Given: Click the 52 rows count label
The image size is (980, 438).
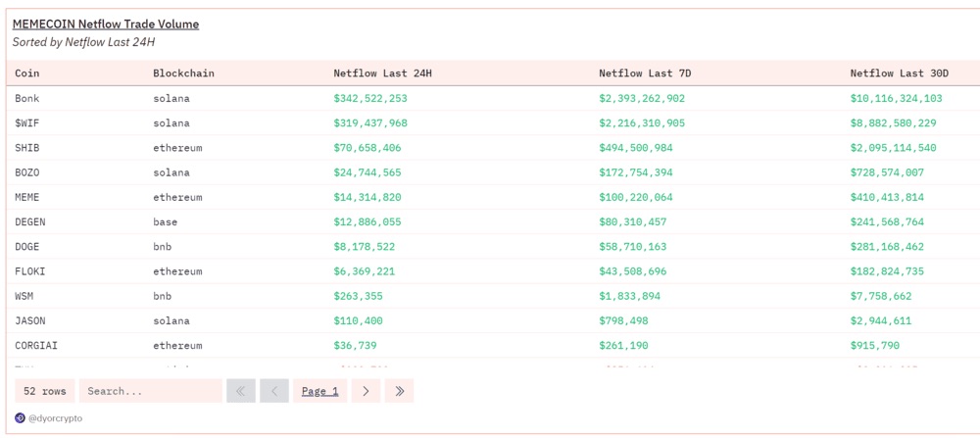Looking at the screenshot, I should tap(45, 391).
